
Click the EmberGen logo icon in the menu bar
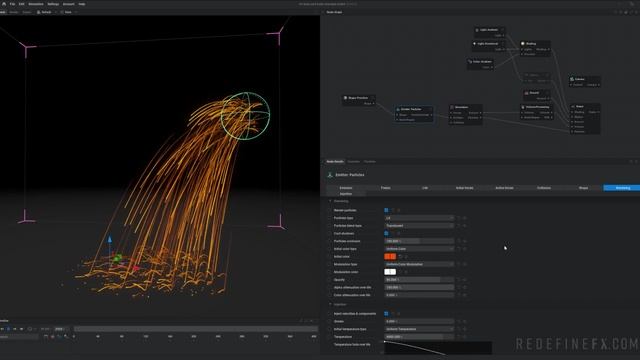click(4, 4)
